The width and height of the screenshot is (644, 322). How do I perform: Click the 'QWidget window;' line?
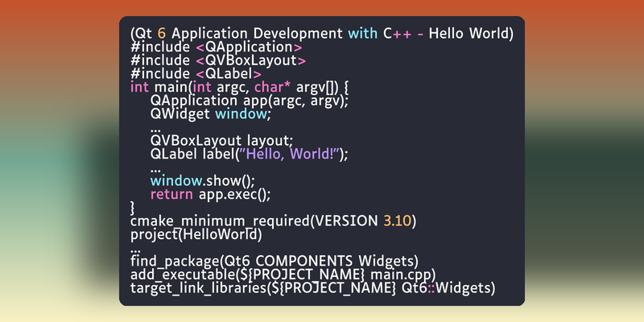[x=211, y=114]
